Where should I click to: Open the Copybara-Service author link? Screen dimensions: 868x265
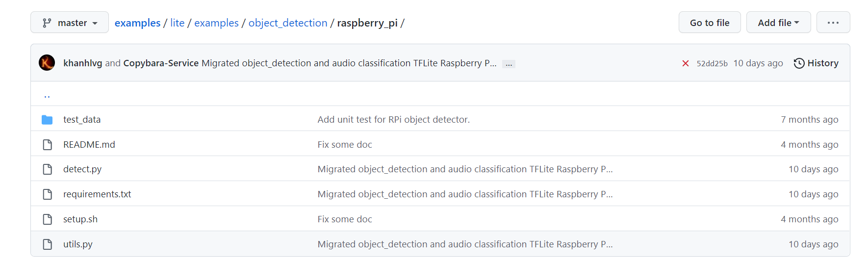point(161,63)
